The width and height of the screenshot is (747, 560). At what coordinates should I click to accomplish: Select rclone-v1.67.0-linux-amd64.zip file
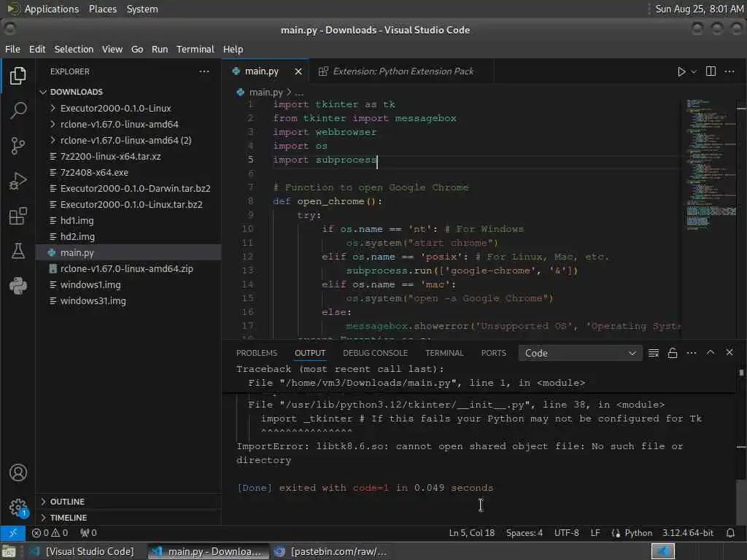pyautogui.click(x=128, y=268)
